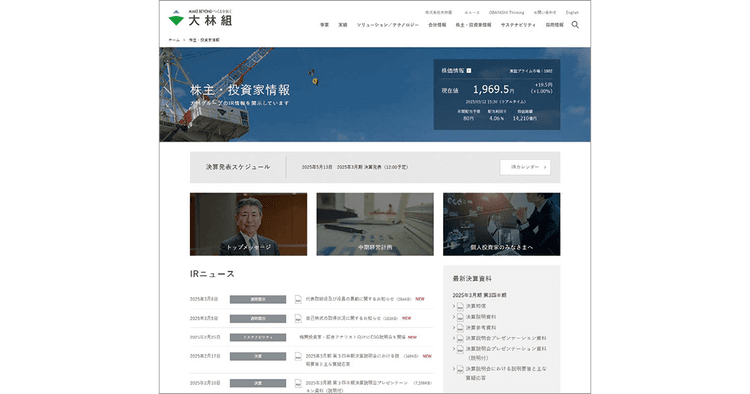Open PDF icon of March 5 news
The image size is (750, 394).
point(298,318)
